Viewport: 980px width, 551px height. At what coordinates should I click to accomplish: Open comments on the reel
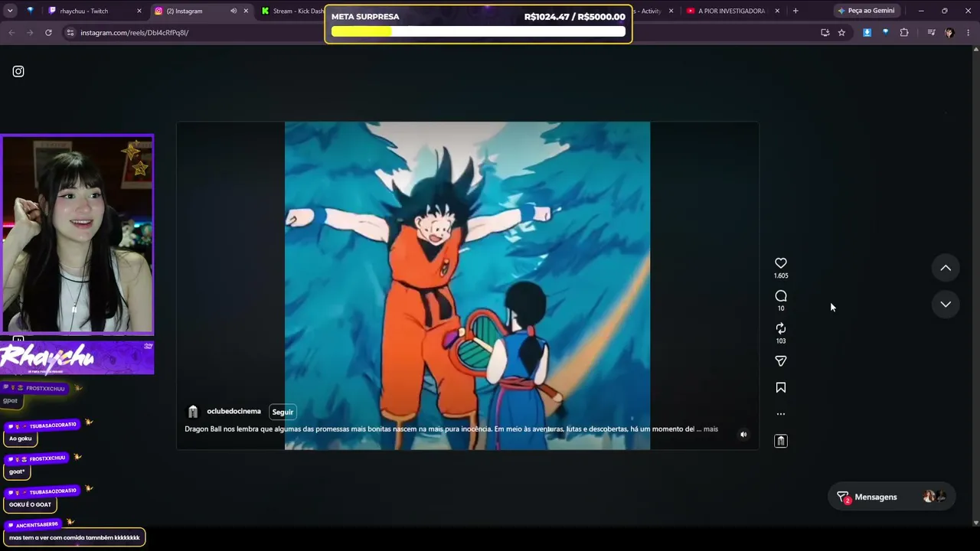[x=781, y=296]
